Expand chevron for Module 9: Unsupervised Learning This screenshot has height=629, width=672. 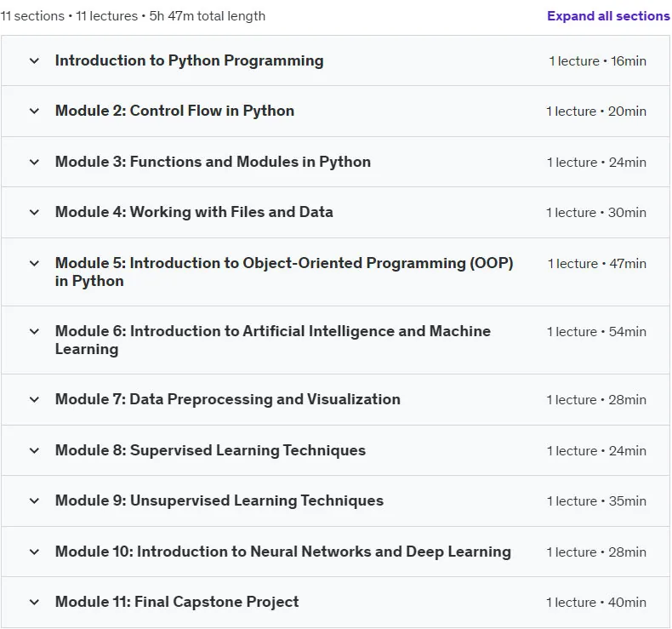(34, 500)
